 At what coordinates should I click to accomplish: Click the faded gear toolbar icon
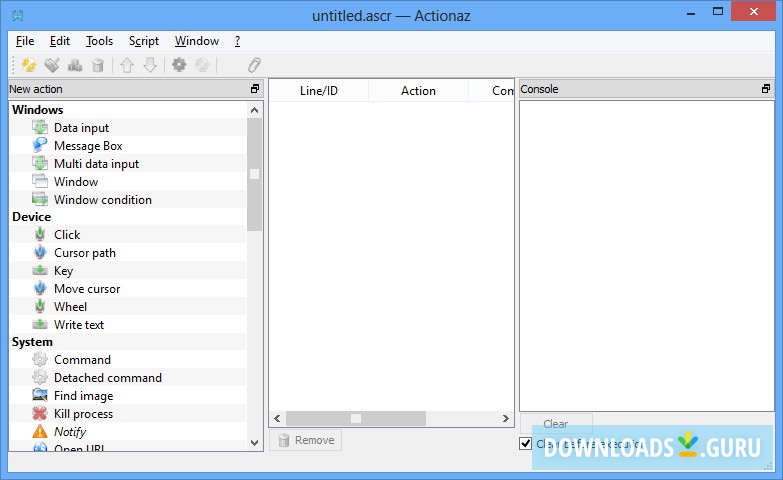coord(202,65)
